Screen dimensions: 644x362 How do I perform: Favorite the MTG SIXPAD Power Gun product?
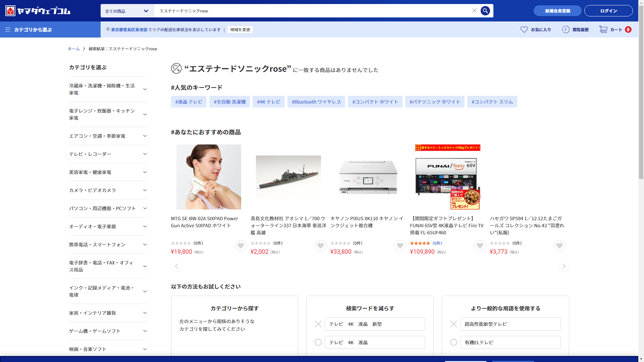(240, 246)
